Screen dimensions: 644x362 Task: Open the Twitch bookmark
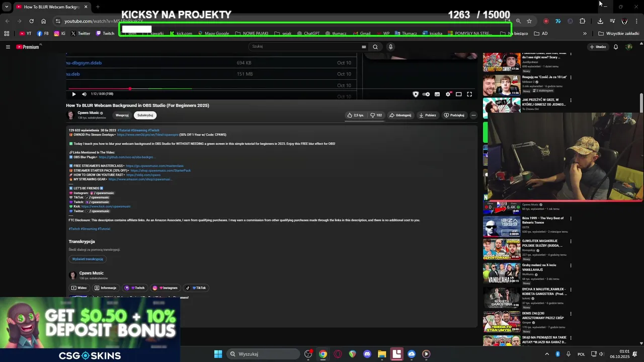click(x=105, y=34)
